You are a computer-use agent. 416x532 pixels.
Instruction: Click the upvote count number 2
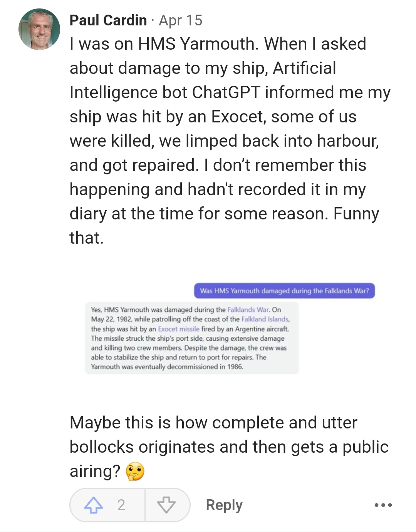[x=121, y=505]
